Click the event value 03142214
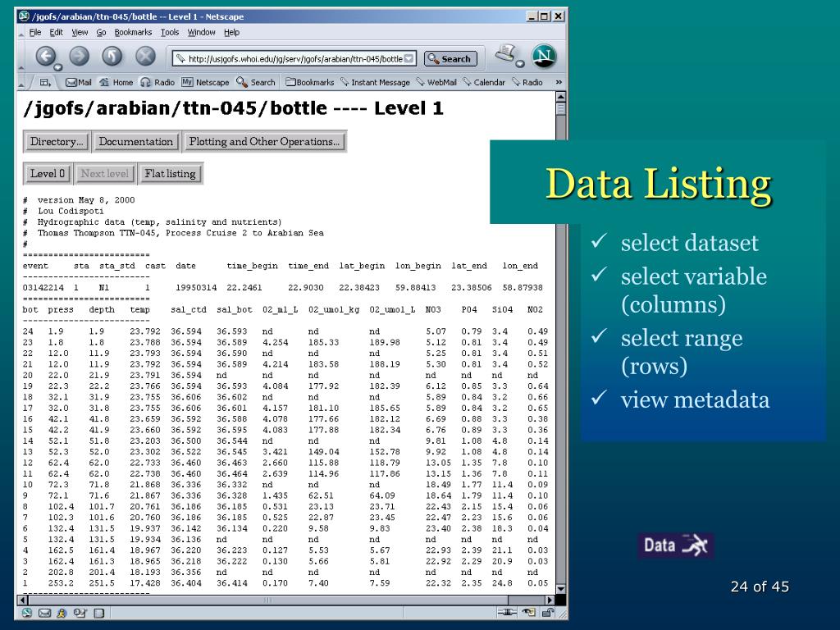The height and width of the screenshot is (630, 840). 43,288
